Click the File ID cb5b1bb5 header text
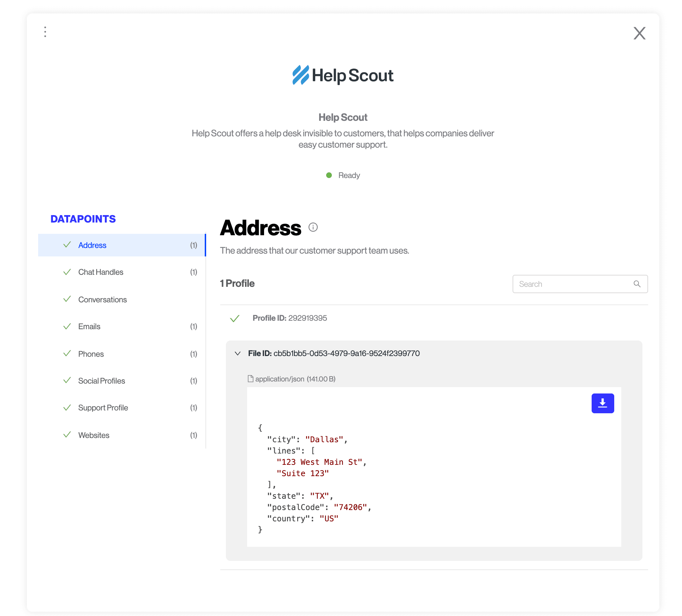Viewport: 682px width, 616px height. [x=334, y=353]
